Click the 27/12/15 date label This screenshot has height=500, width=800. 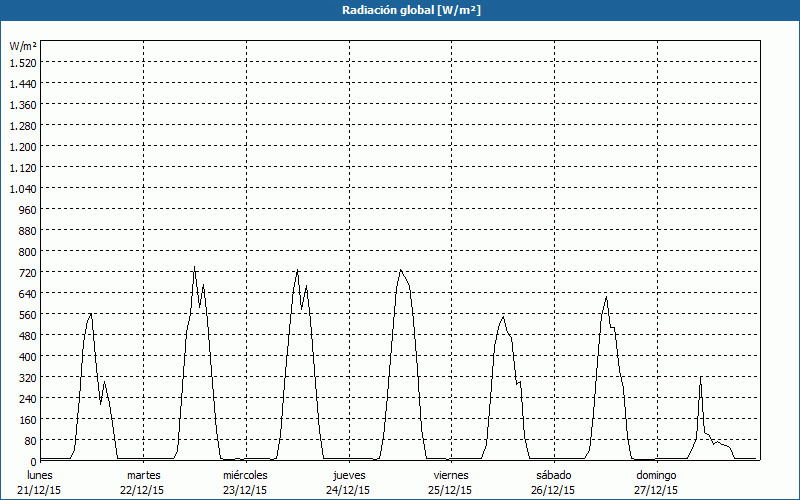click(x=656, y=490)
